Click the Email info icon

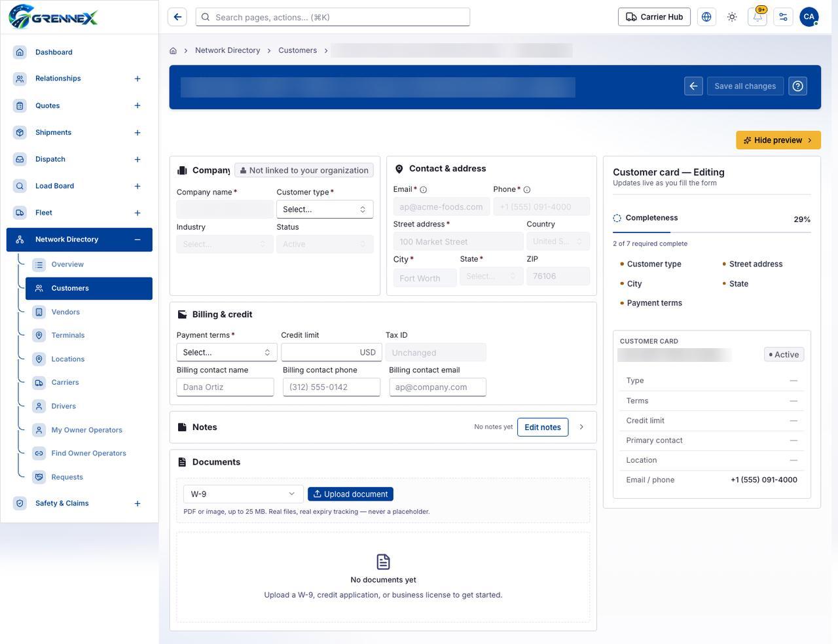click(424, 190)
